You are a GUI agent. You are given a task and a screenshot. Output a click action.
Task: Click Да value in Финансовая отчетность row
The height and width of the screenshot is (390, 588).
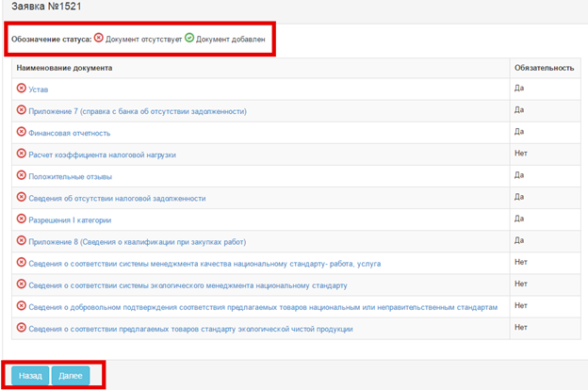(x=519, y=132)
